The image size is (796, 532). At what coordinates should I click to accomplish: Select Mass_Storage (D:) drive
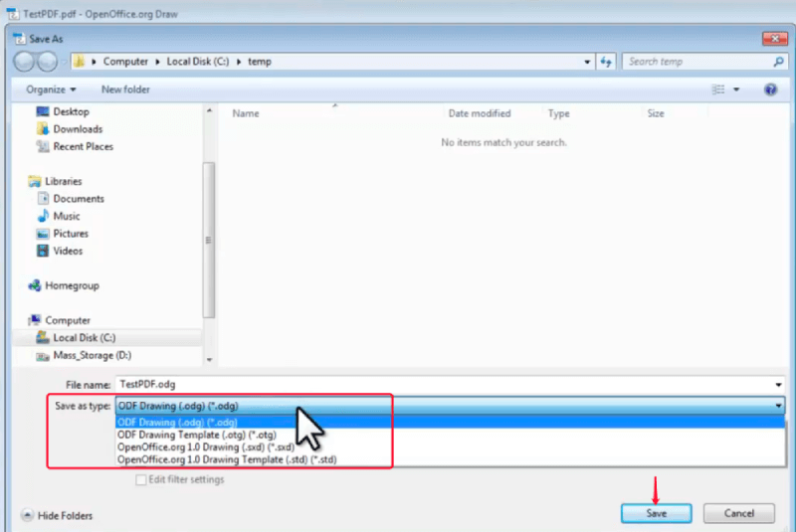[x=93, y=355]
